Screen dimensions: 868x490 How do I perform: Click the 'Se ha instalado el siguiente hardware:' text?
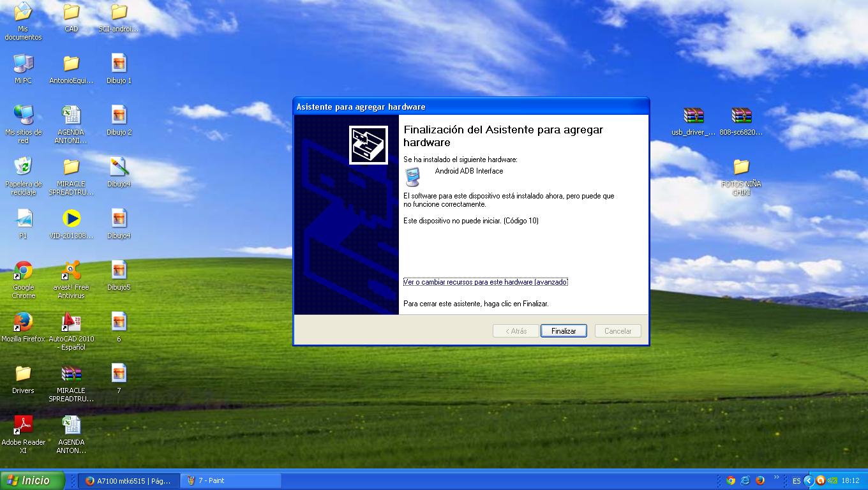tap(460, 160)
